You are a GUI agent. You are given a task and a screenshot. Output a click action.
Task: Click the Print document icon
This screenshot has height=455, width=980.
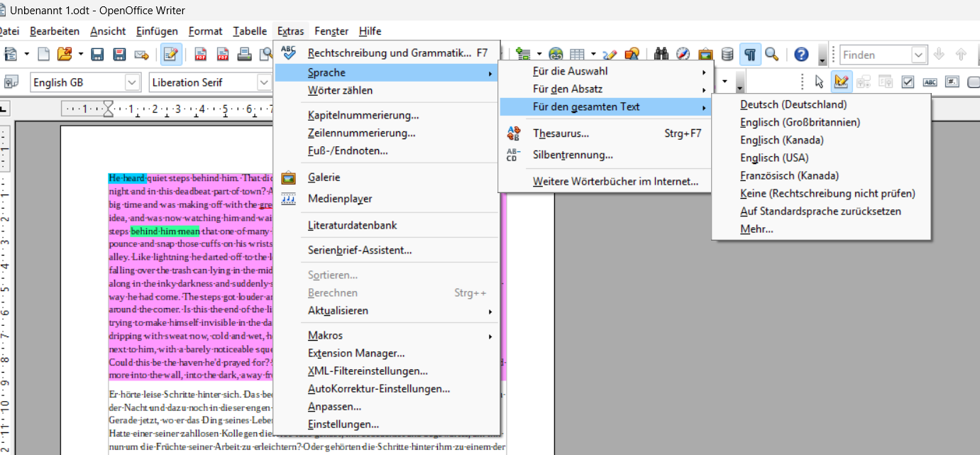[244, 55]
